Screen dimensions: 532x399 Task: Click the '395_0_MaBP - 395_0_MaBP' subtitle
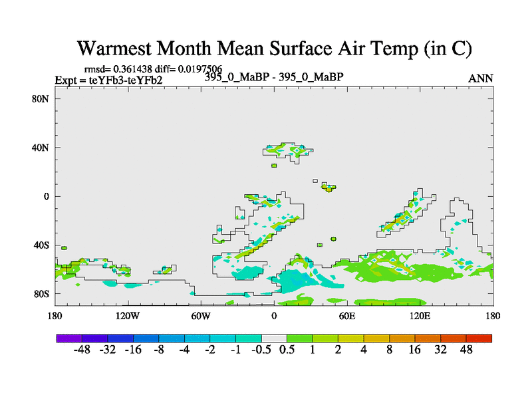coord(274,77)
